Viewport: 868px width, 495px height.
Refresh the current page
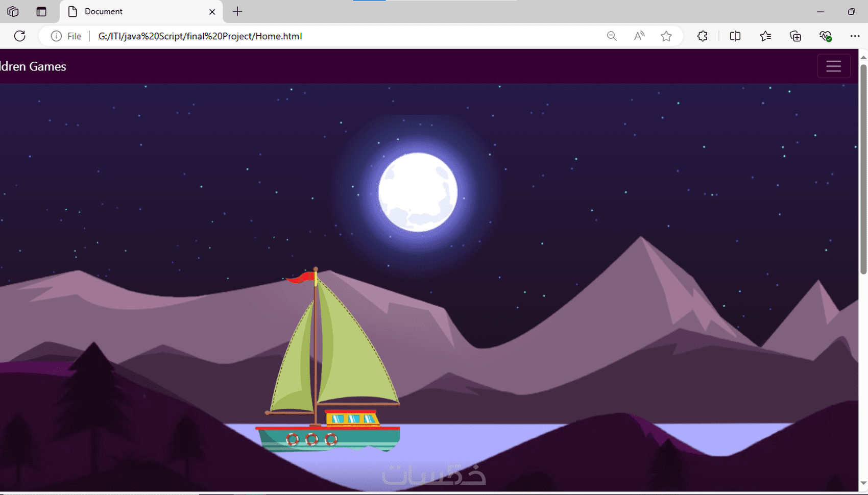click(x=20, y=36)
